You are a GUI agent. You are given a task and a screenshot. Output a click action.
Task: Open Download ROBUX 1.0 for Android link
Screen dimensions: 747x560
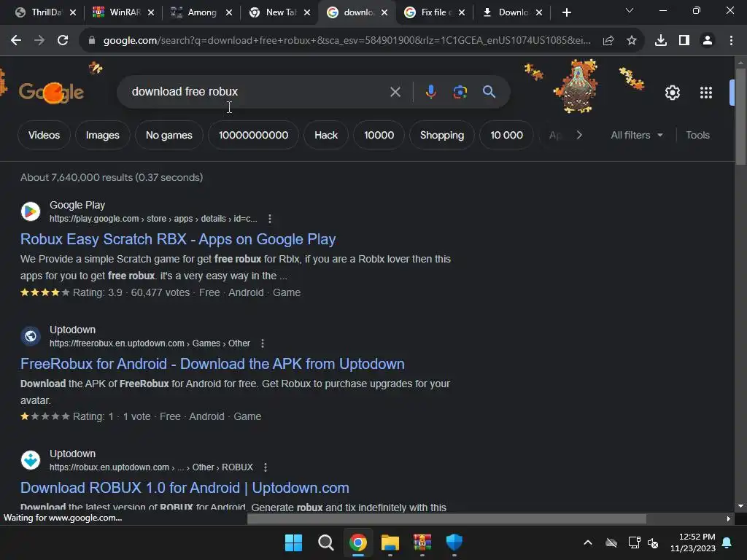pos(185,488)
